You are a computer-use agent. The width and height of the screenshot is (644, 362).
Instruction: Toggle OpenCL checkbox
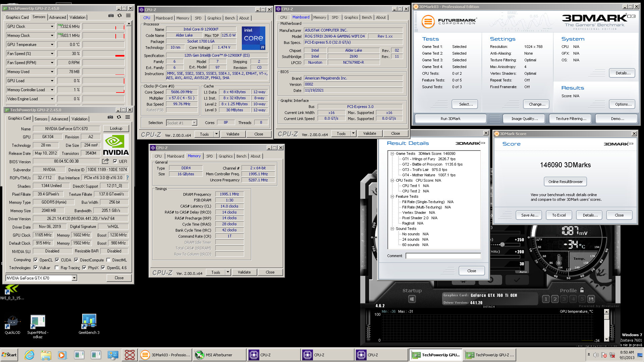pyautogui.click(x=36, y=260)
